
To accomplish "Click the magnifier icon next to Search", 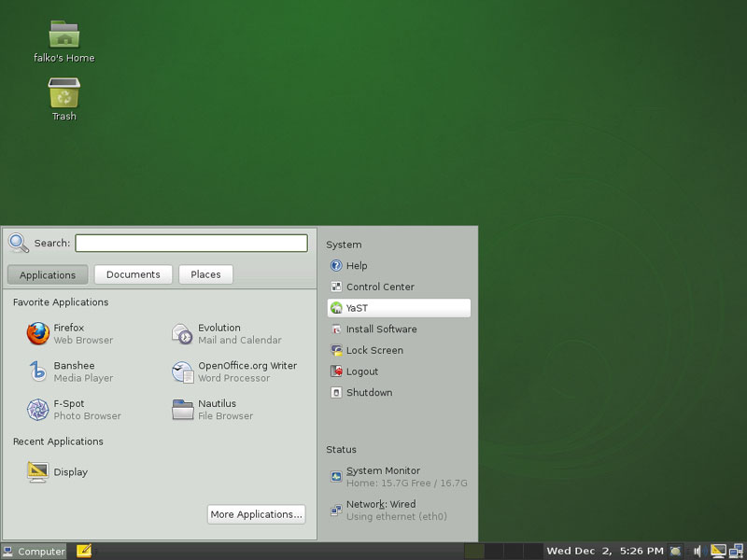I will 19,243.
